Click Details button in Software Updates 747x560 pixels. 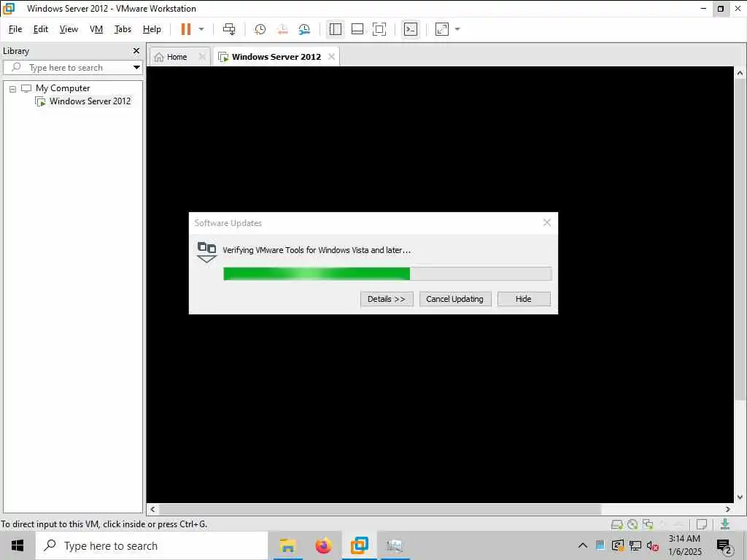pyautogui.click(x=387, y=299)
